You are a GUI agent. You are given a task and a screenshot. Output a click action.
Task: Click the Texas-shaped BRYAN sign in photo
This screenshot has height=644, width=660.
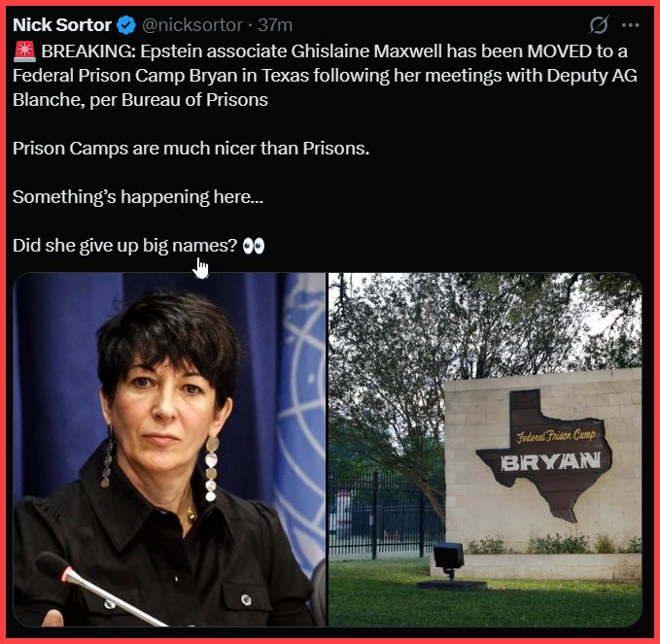pyautogui.click(x=544, y=456)
